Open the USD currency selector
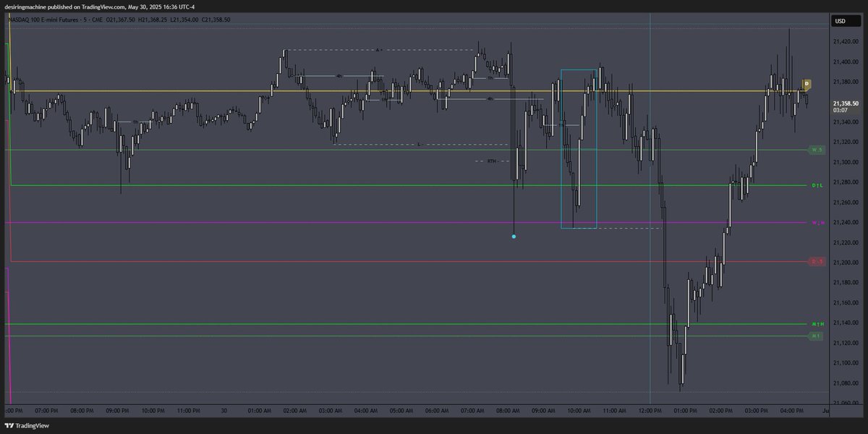 pos(845,21)
